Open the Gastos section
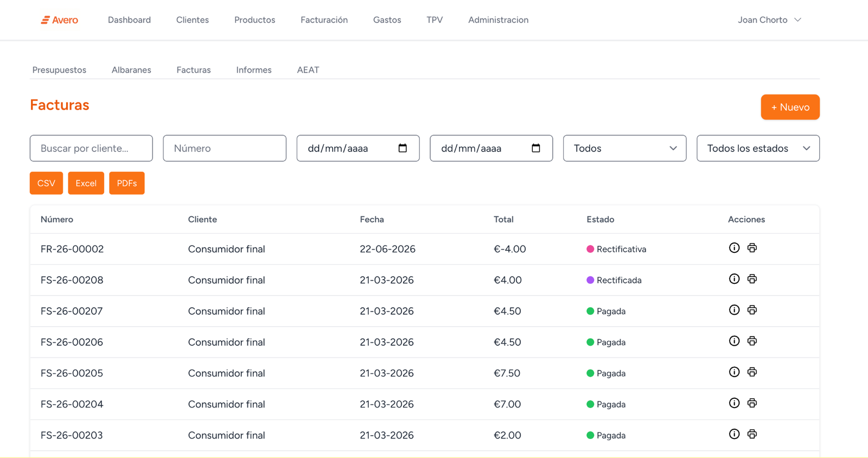Screen dimensions: 868x458 coord(387,20)
